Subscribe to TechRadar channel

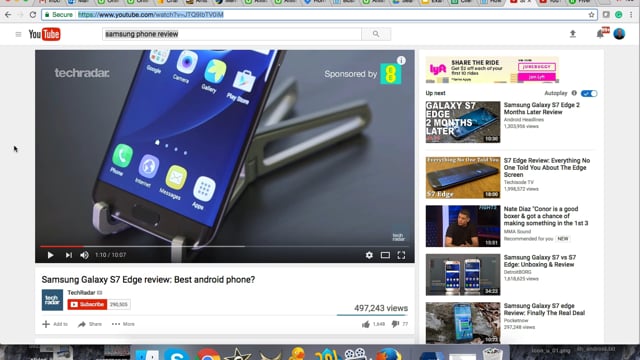(x=87, y=304)
